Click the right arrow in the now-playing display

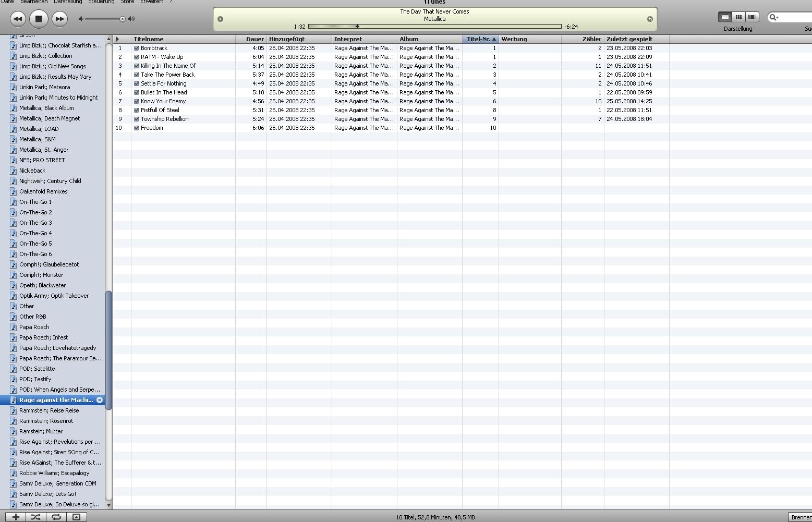pyautogui.click(x=650, y=19)
